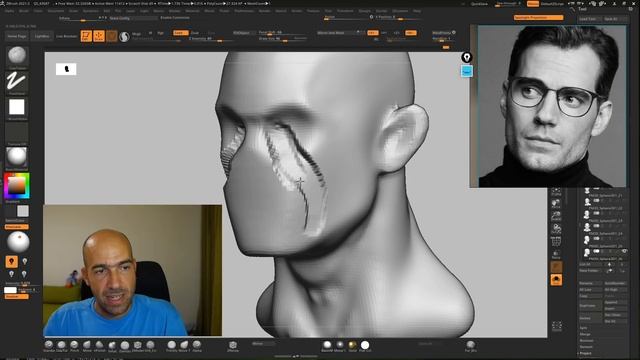Click the light placement sphere on left shelf
Screen dimensions: 640x360
(18, 242)
